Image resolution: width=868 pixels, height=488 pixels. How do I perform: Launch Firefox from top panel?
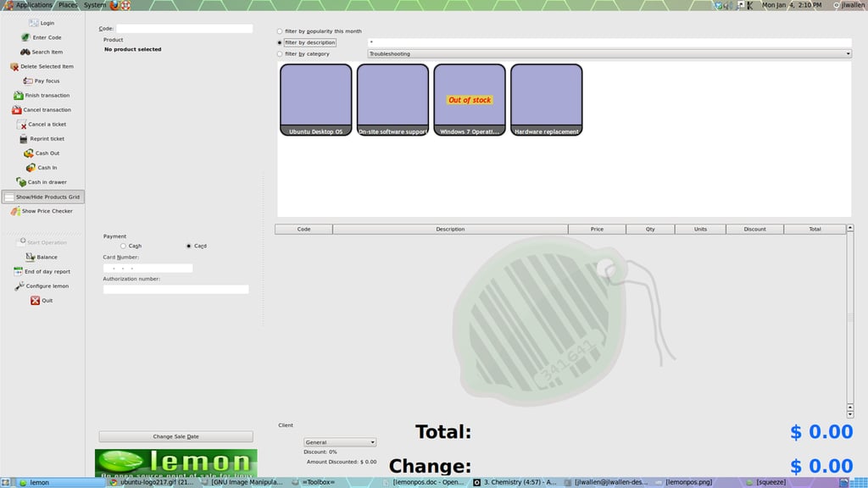[x=114, y=5]
